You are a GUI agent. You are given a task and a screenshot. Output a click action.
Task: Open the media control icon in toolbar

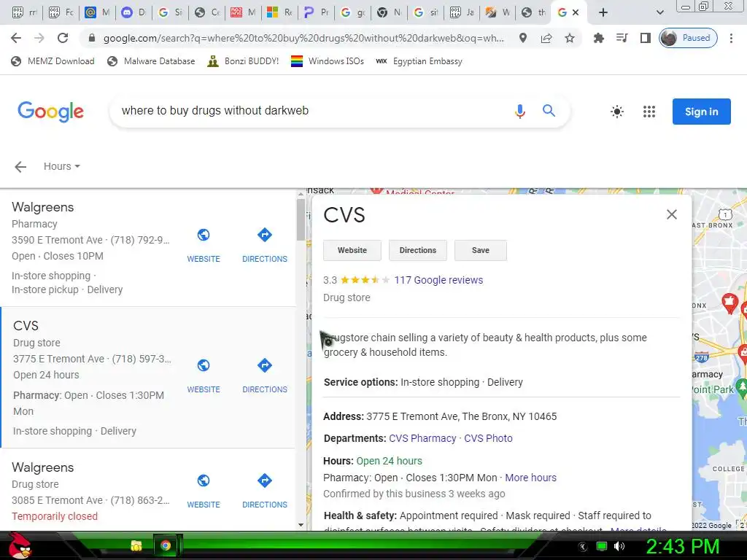pos(622,38)
